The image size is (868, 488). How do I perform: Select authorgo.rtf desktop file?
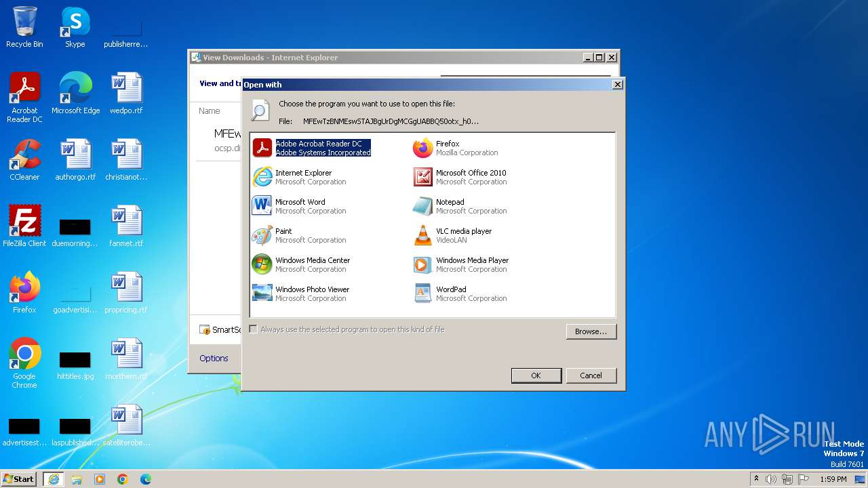(75, 160)
